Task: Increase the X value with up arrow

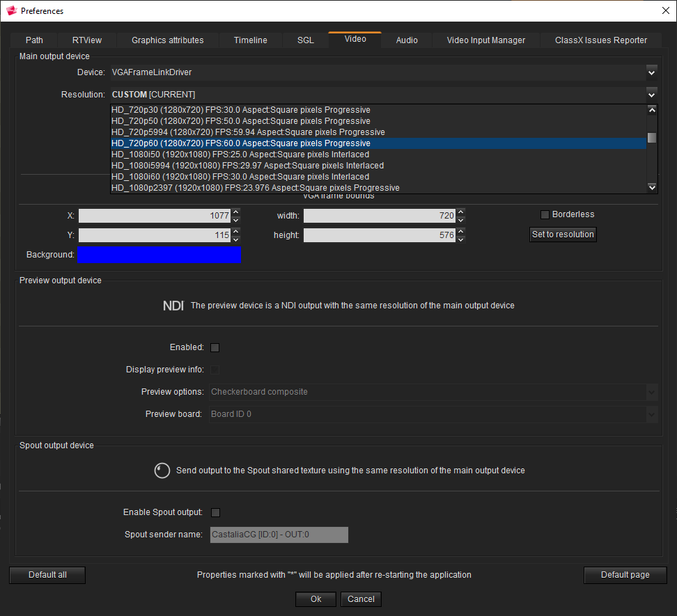Action: tap(236, 212)
